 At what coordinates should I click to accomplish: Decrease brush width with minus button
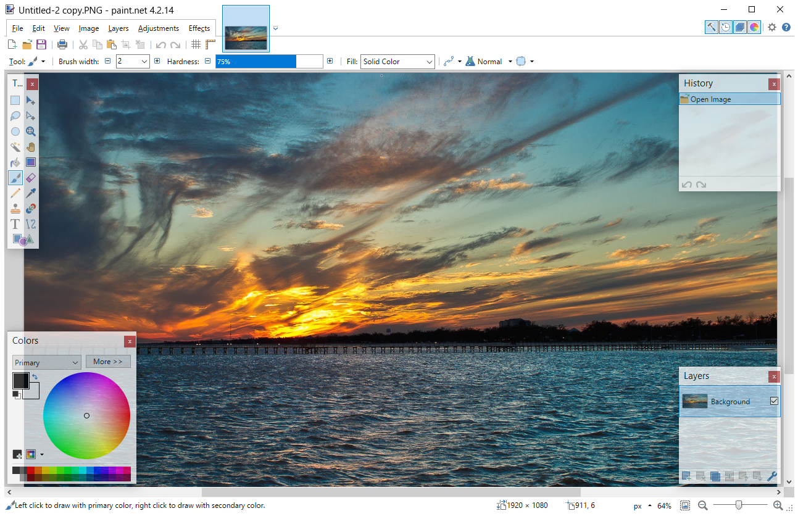pos(107,61)
